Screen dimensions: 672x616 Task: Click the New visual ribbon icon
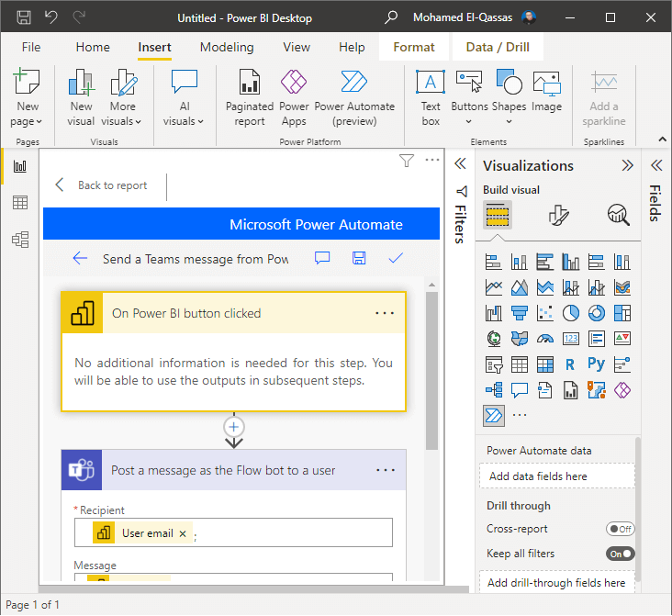[x=81, y=97]
